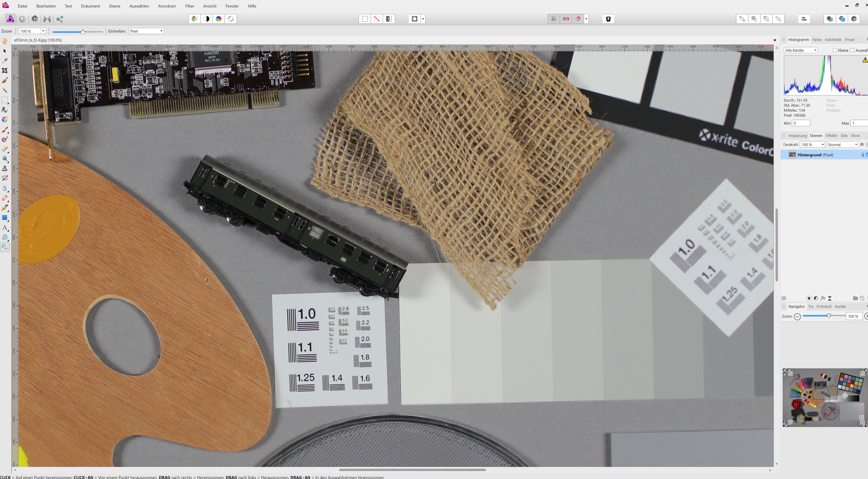Toggle force pixel alignment

tap(554, 19)
